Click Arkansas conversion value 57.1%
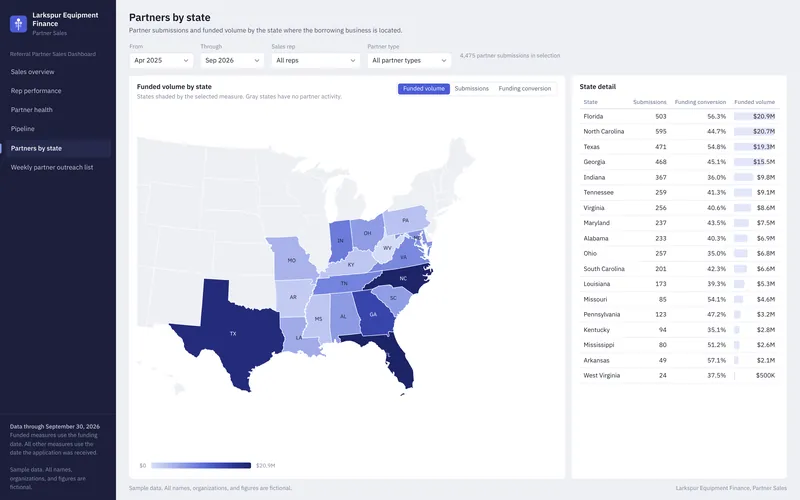800x500 pixels. (x=716, y=360)
